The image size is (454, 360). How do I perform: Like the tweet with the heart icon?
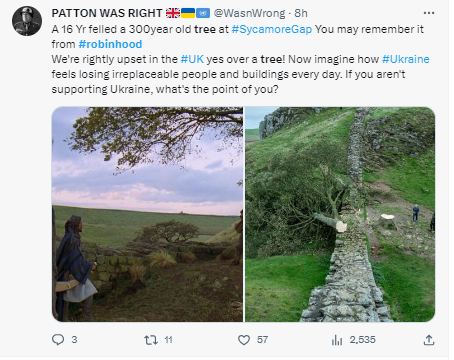point(244,340)
